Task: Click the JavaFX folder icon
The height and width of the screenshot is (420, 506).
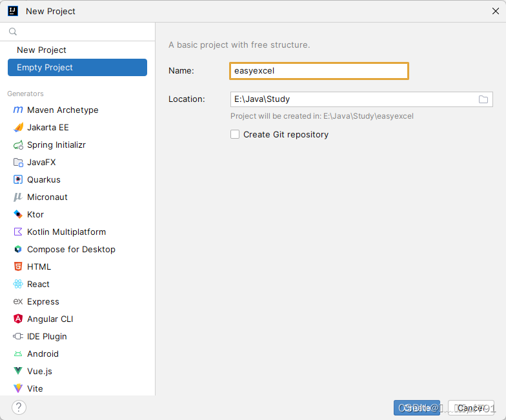Action: point(18,163)
